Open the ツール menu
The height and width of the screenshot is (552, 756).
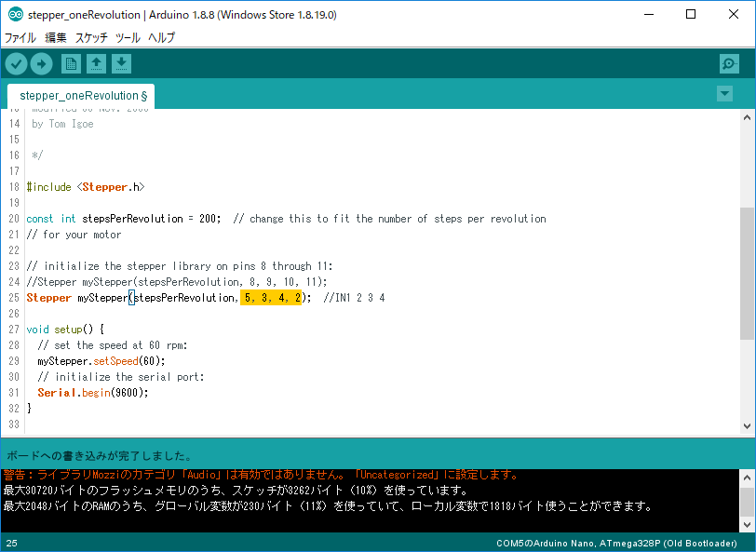[128, 37]
